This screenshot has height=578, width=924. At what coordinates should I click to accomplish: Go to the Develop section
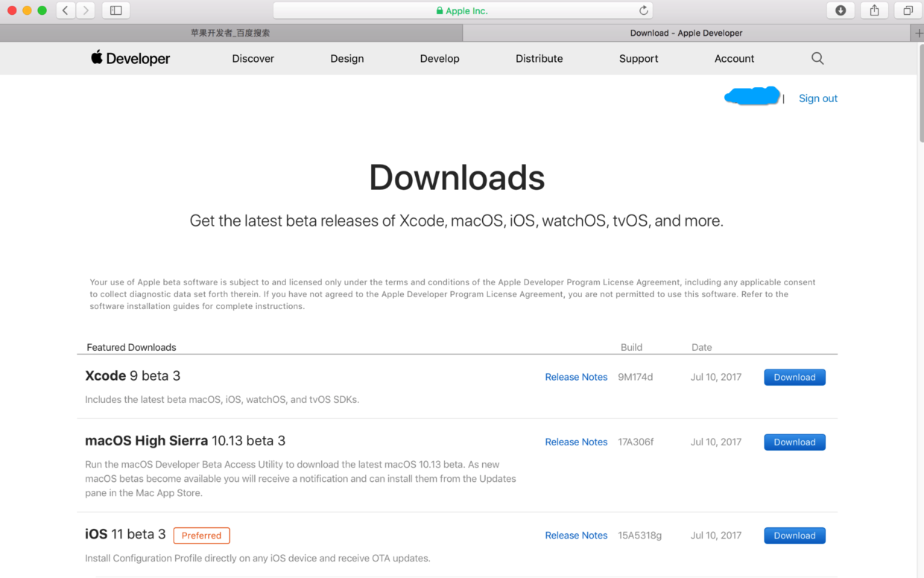pos(440,58)
